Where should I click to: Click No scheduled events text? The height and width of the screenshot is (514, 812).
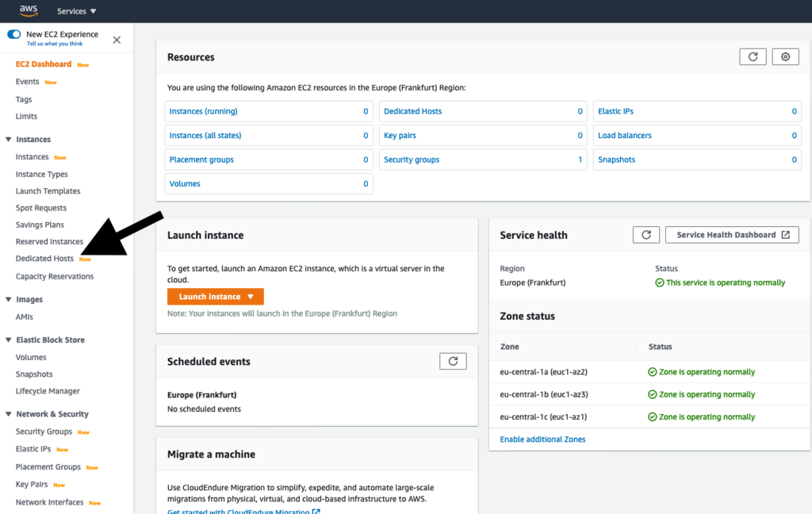pyautogui.click(x=204, y=409)
